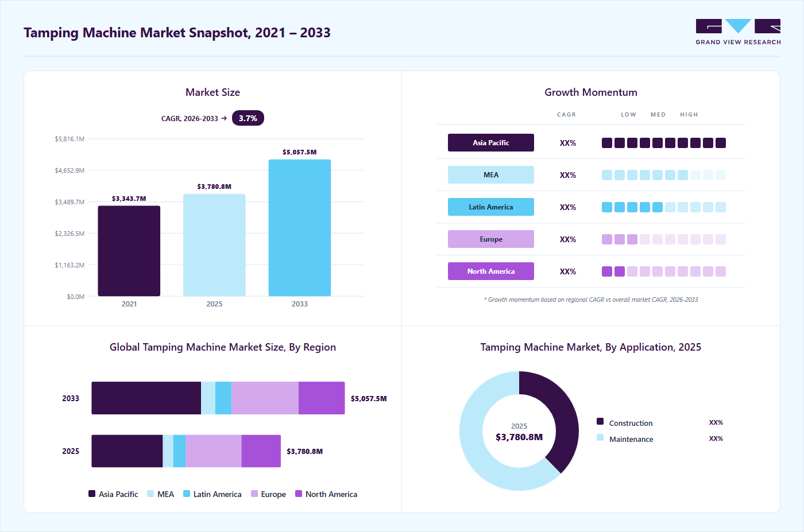This screenshot has width=804, height=532.
Task: Click the Construction XX% share value
Action: point(716,422)
